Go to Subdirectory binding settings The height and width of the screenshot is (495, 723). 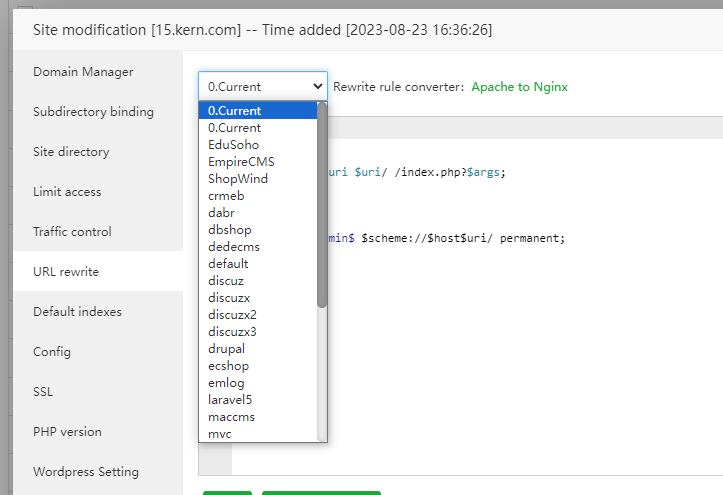tap(93, 112)
